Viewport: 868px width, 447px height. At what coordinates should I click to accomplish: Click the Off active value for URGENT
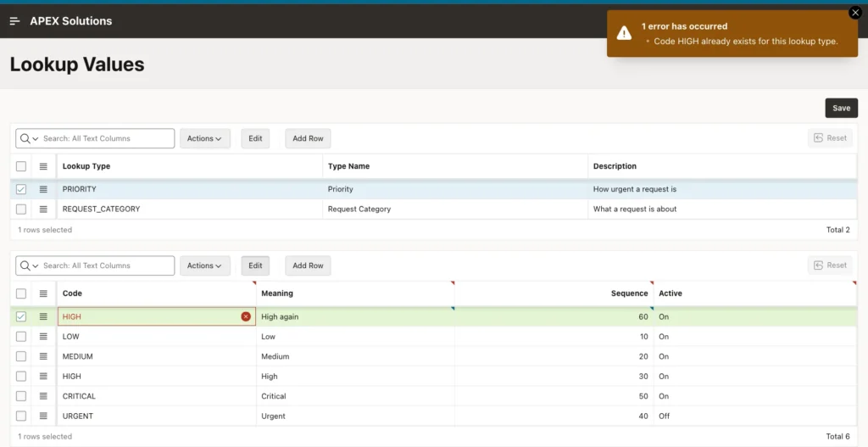664,416
